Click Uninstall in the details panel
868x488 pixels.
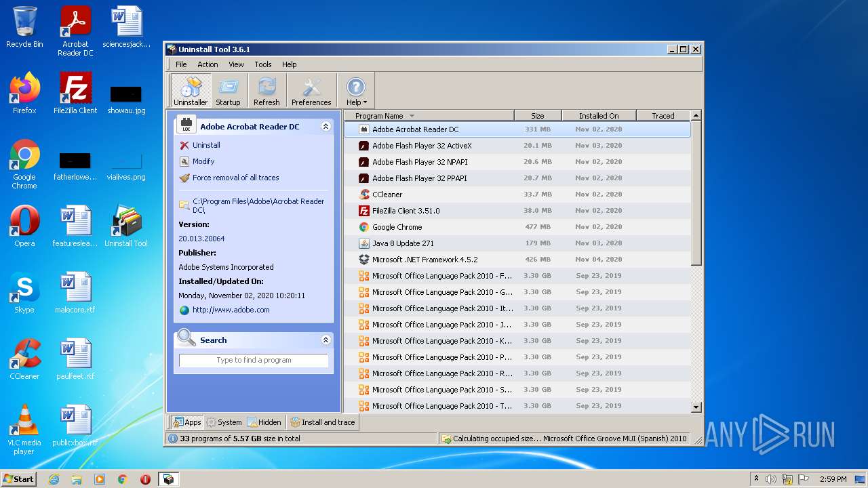pos(206,145)
